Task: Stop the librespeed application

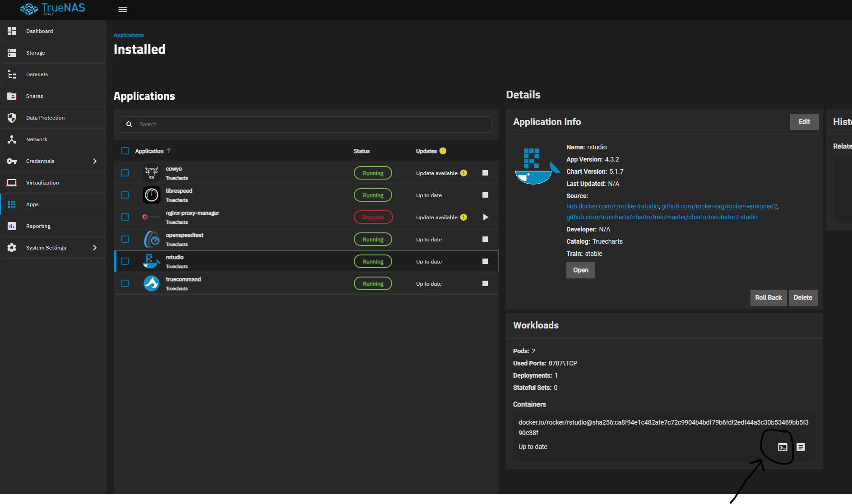Action: pyautogui.click(x=485, y=195)
